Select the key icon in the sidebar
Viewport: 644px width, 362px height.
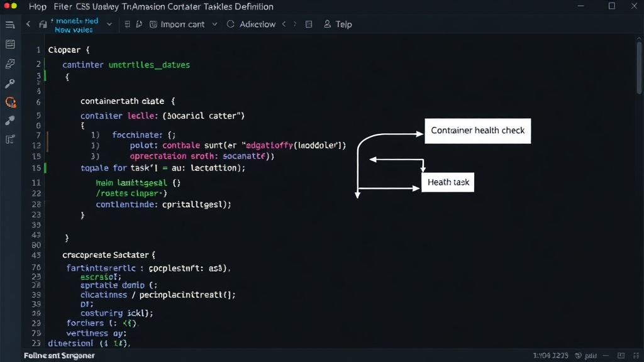pos(10,84)
